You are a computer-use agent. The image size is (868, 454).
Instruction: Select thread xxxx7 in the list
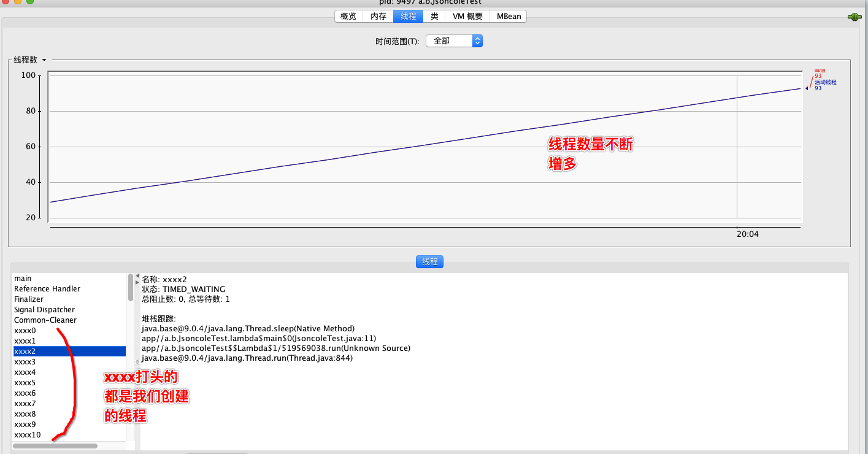[69, 404]
